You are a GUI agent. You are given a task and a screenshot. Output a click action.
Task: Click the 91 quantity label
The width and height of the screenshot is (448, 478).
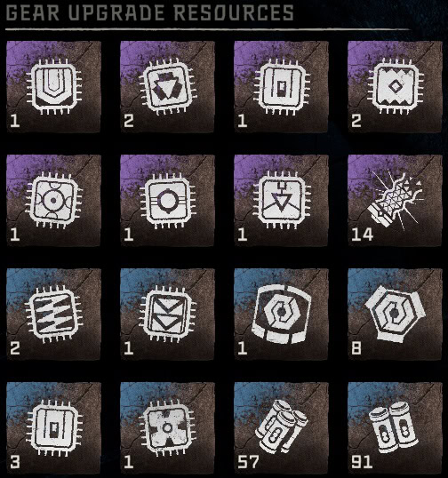[362, 462]
